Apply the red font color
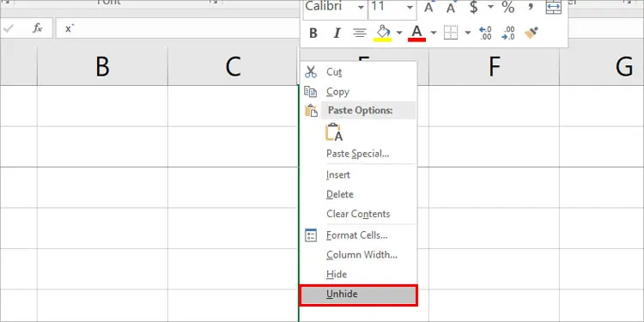Viewport: 644px width, 322px height. point(416,33)
